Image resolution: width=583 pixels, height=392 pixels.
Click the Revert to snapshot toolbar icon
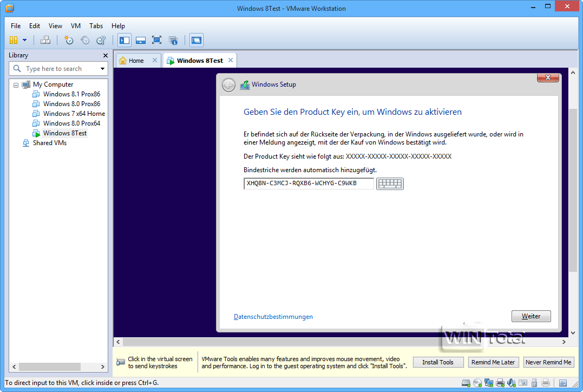[85, 40]
